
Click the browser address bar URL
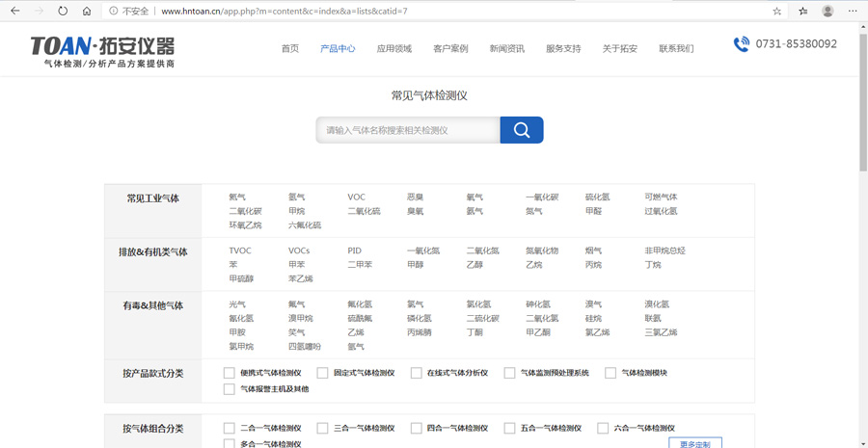coord(285,11)
